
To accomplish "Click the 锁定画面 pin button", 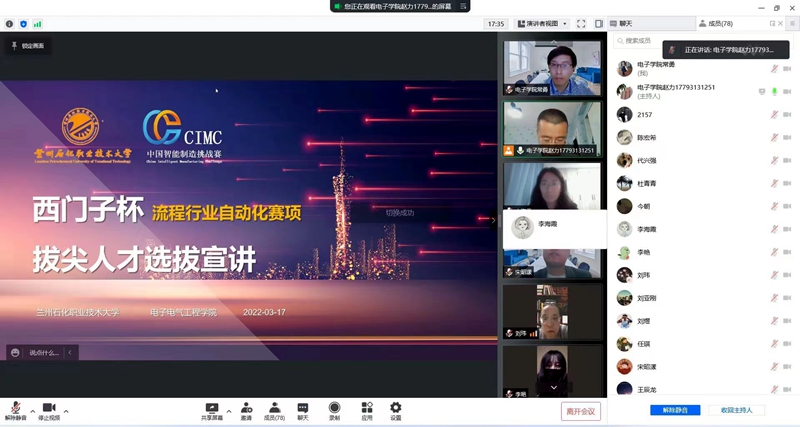I will [28, 46].
